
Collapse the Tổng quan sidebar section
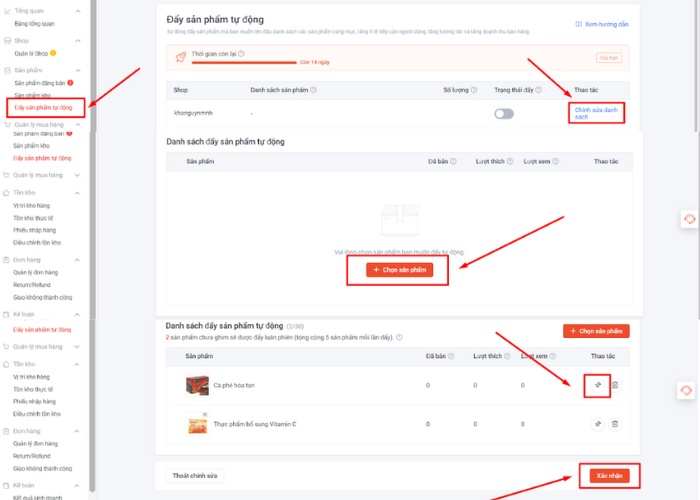pyautogui.click(x=78, y=10)
